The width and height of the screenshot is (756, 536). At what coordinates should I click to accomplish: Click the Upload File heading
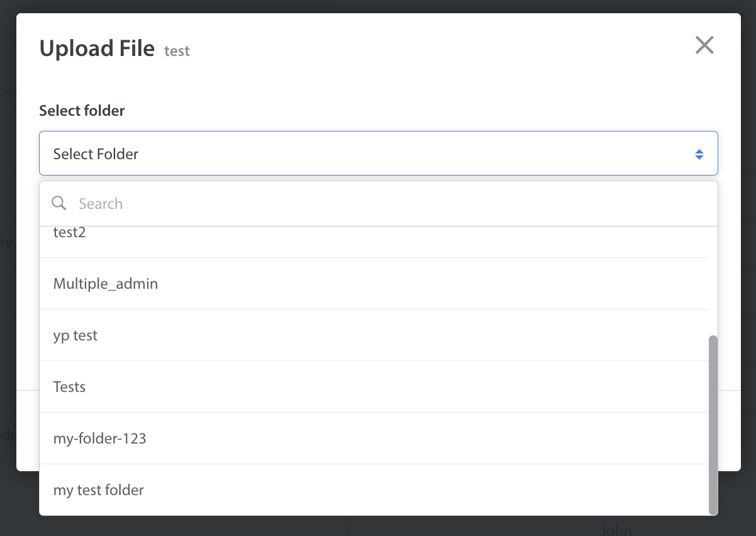pyautogui.click(x=97, y=48)
